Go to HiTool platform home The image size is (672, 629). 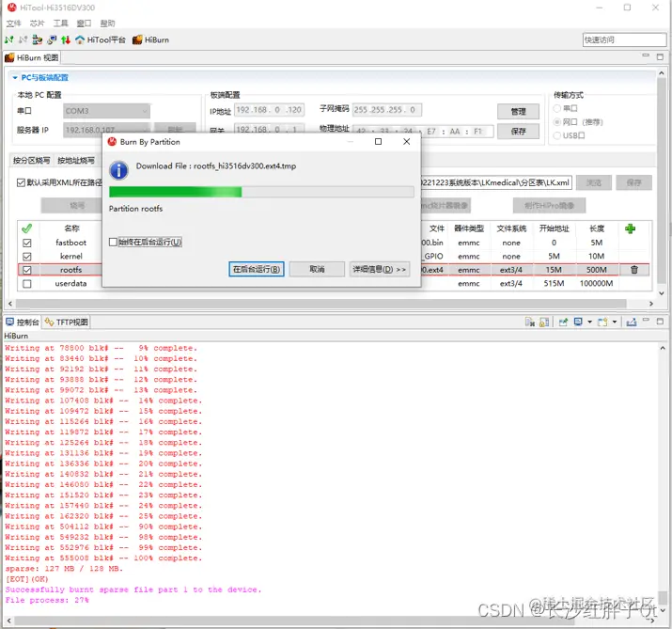coord(101,39)
